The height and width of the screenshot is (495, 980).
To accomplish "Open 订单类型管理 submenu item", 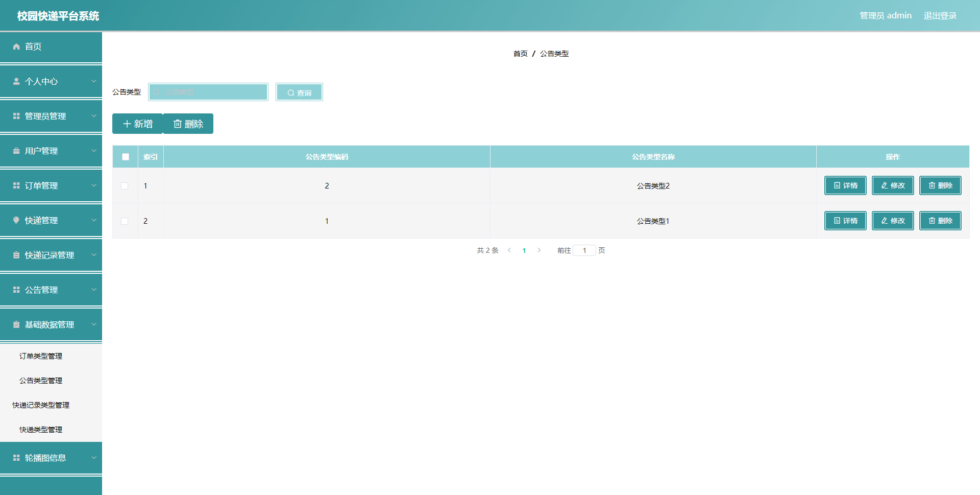I will pyautogui.click(x=41, y=356).
